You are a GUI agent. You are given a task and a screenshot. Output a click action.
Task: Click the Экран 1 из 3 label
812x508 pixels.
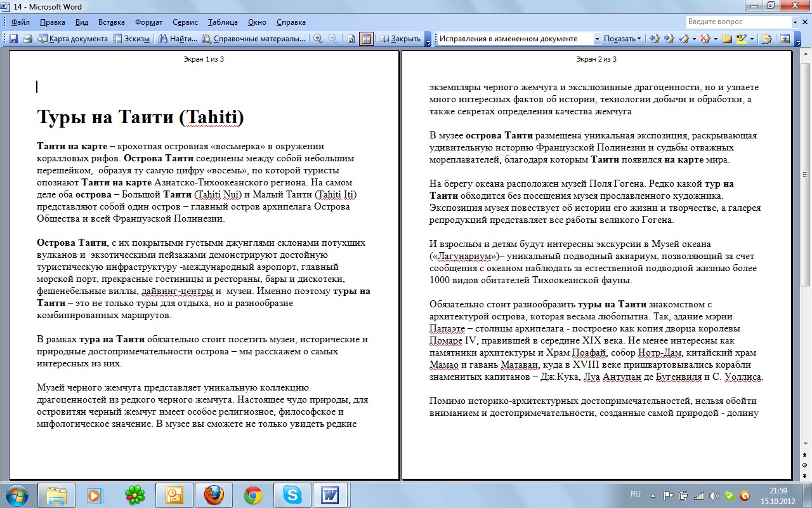pyautogui.click(x=203, y=59)
